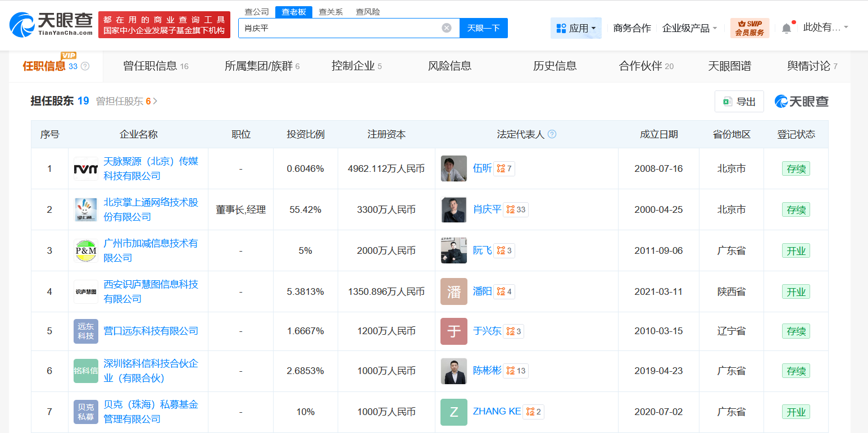Image resolution: width=868 pixels, height=433 pixels.
Task: Clear the search box with X icon
Action: coord(447,28)
